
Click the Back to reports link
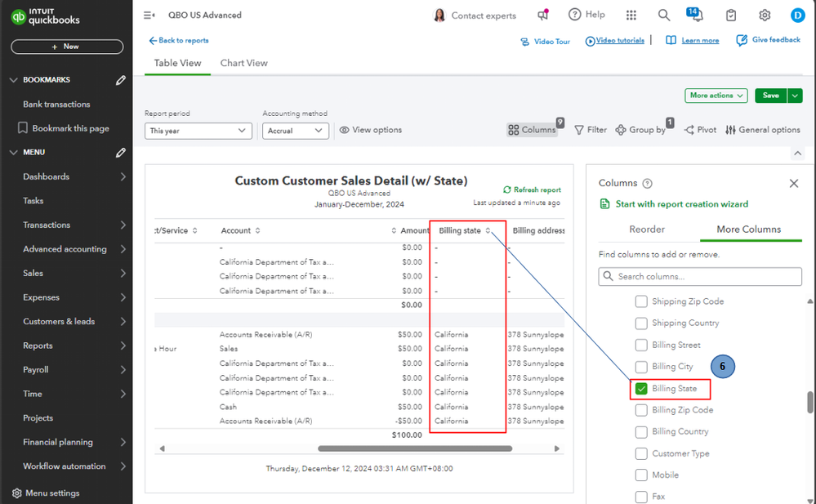pyautogui.click(x=179, y=40)
